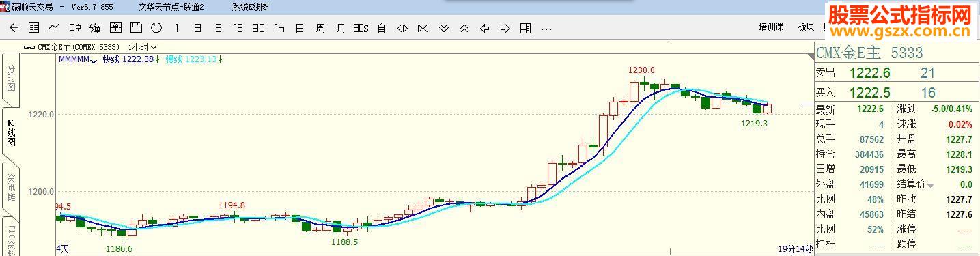Screen dimensions: 980x256
Task: Open the custom 自 period button
Action: [382, 28]
